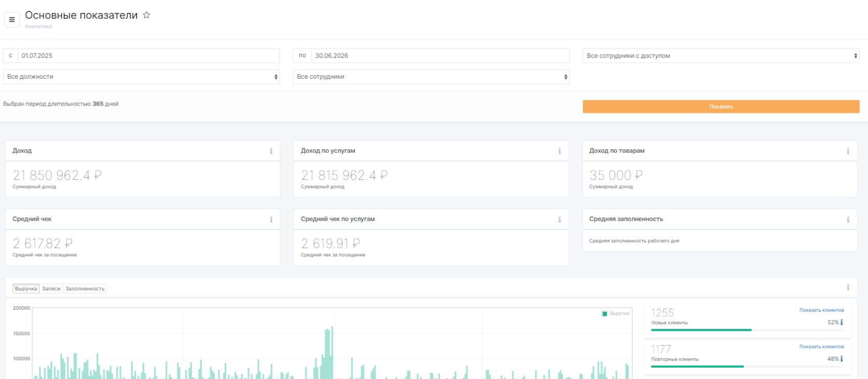This screenshot has width=868, height=379.
Task: Click the Доход по услугам card title
Action: 328,151
